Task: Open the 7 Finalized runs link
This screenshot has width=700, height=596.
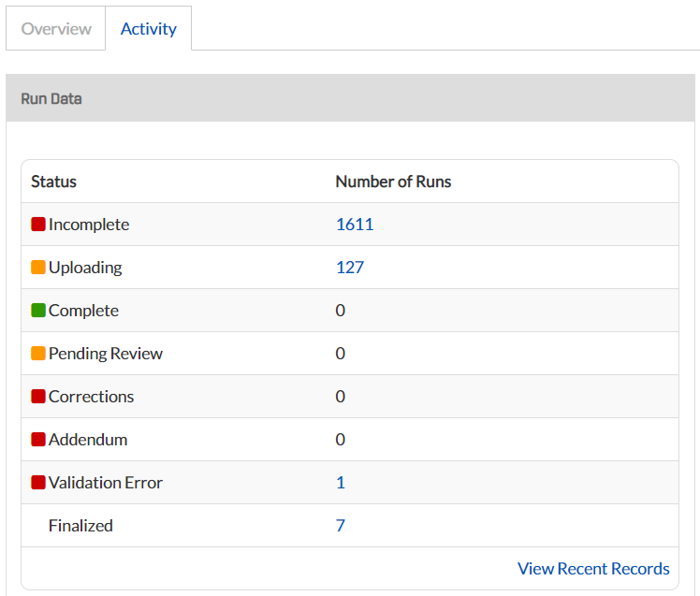Action: pos(341,526)
